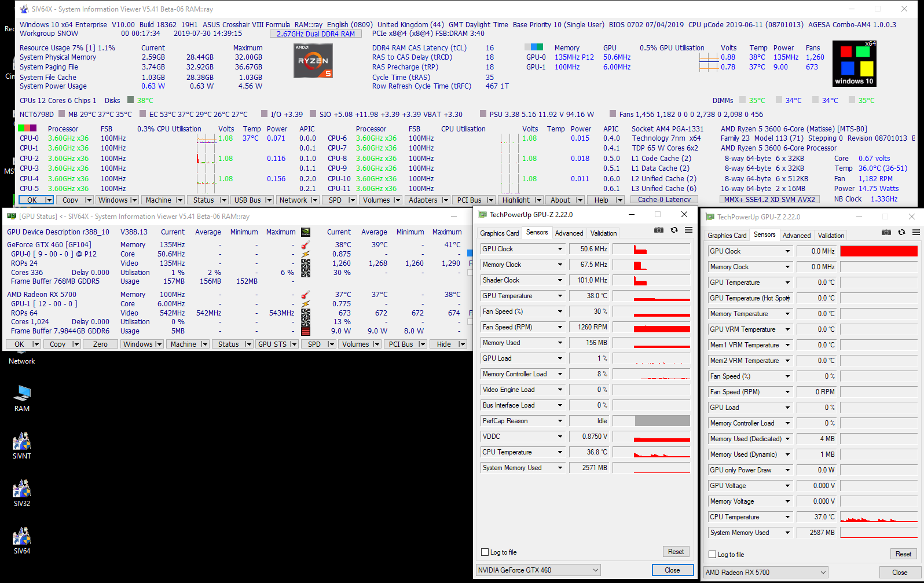Click the AMD Ryzen 5 logo icon
Screen dimensions: 924x583
click(x=313, y=61)
